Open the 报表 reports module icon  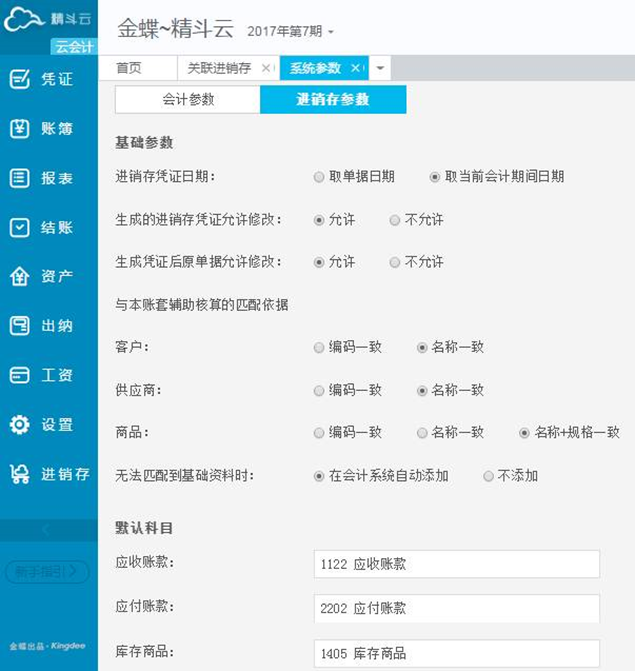20,178
